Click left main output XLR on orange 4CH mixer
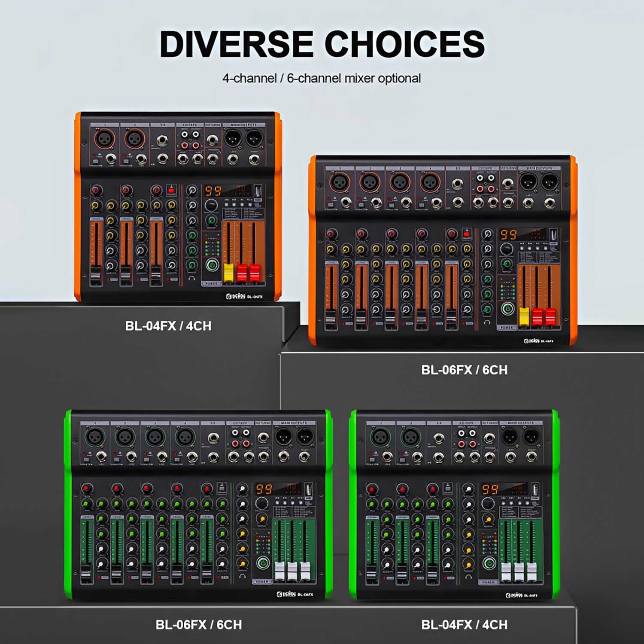644x644 pixels. click(x=233, y=139)
